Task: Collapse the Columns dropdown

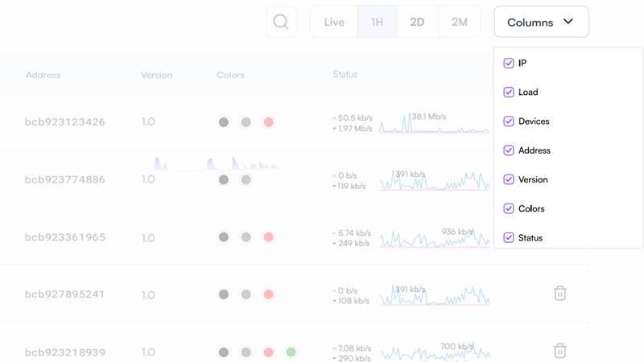Action: tap(541, 22)
